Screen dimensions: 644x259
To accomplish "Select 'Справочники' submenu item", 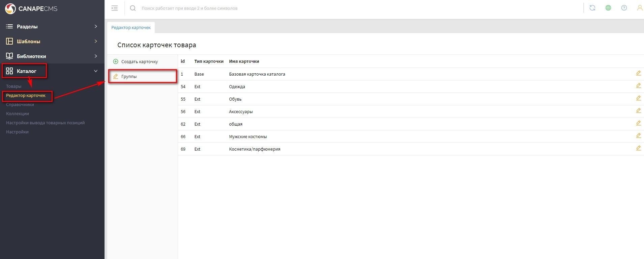I will tap(20, 105).
